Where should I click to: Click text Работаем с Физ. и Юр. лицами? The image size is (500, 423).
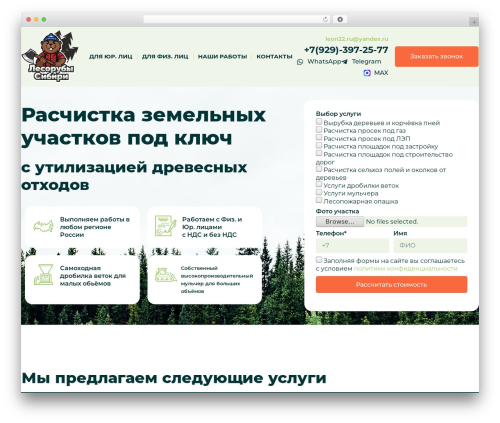(212, 227)
